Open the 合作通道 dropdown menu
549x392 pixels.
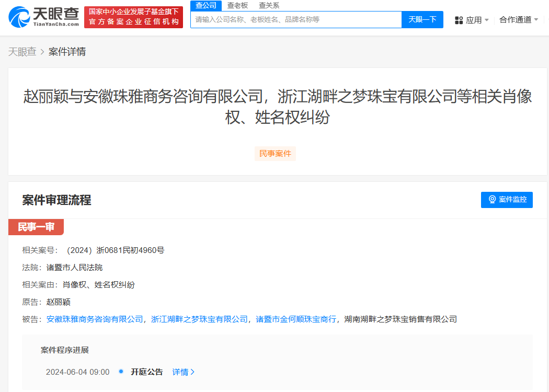(518, 19)
